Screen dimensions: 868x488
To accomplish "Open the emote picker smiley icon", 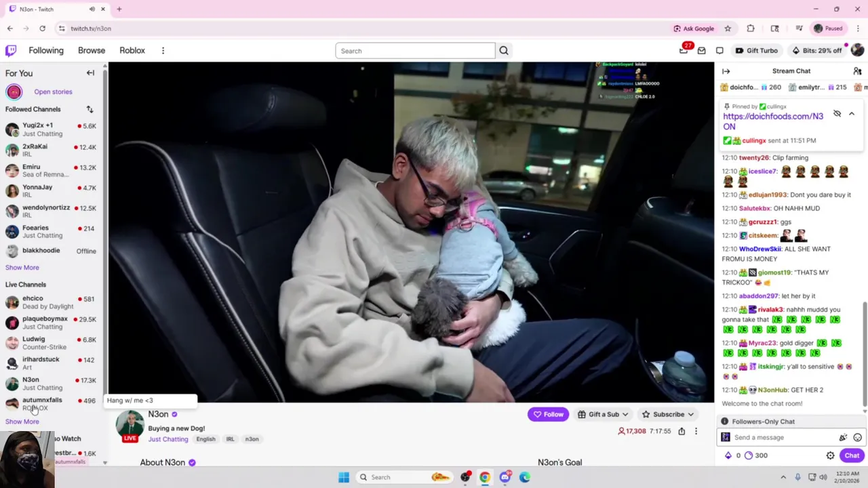I will coord(857,438).
